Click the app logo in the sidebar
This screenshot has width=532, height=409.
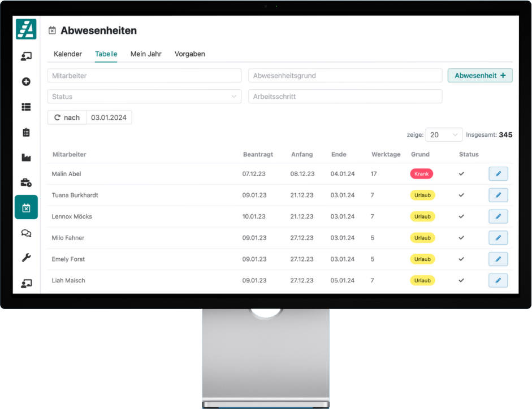click(x=26, y=29)
